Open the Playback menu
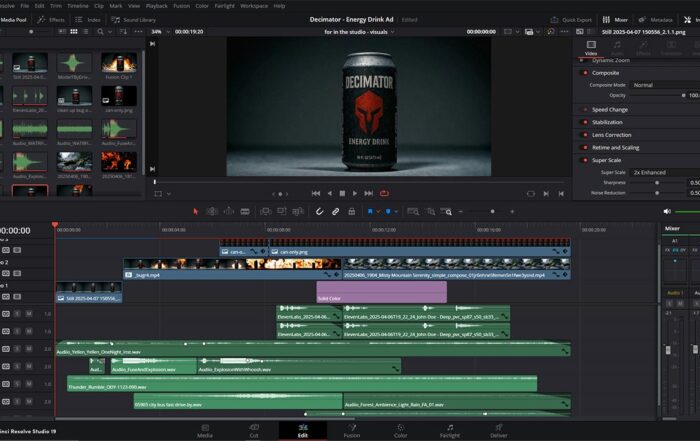This screenshot has height=441, width=700. pyautogui.click(x=157, y=6)
